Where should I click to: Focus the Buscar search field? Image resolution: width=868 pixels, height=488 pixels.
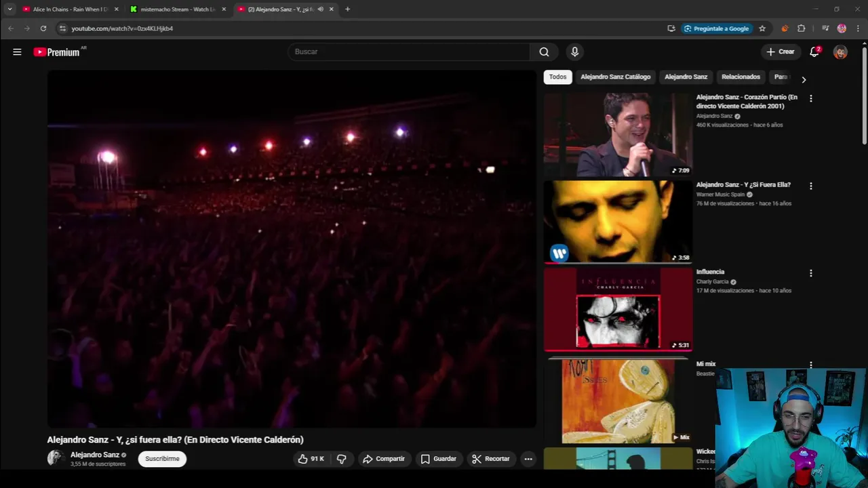409,52
